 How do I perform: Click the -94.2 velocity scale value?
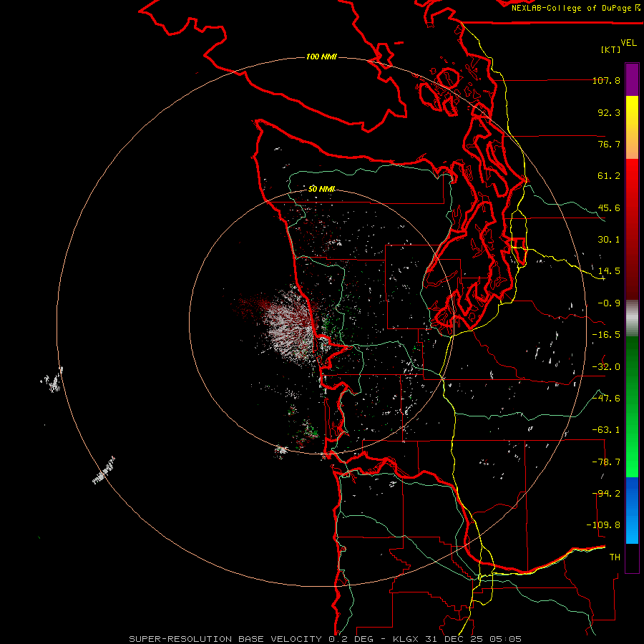coord(606,494)
